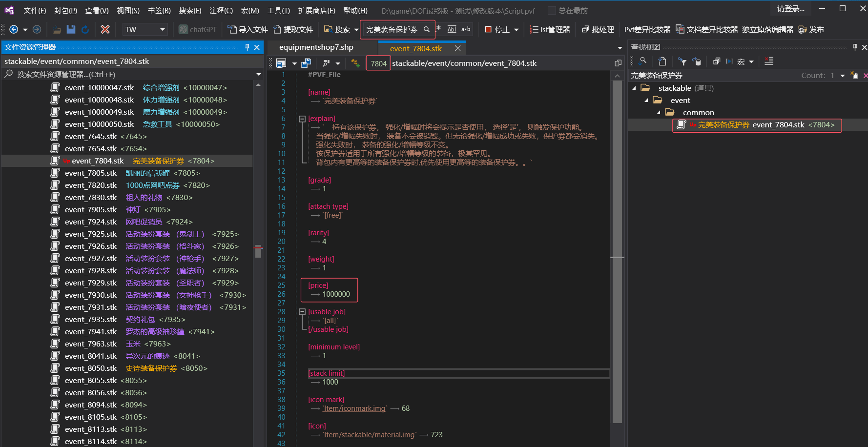The image size is (868, 447).
Task: Click the copy path icon beside file path
Action: pos(618,63)
